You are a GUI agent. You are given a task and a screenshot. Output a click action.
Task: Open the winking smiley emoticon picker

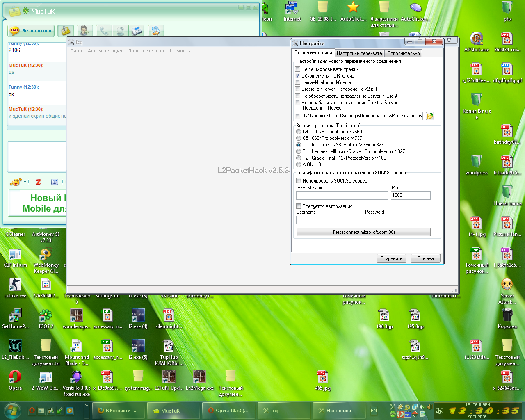tap(16, 182)
